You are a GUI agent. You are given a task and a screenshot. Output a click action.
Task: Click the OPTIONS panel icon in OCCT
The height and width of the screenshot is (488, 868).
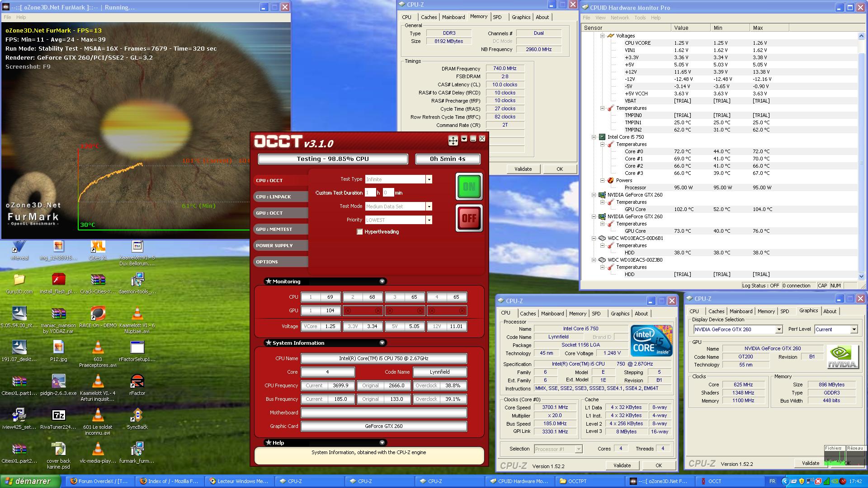(280, 261)
